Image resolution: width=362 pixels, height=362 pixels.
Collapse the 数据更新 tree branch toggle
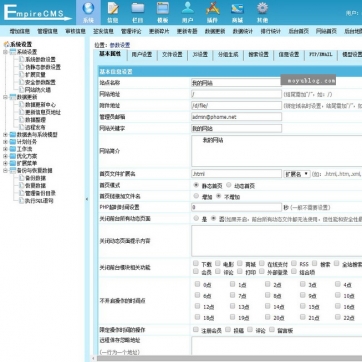pyautogui.click(x=5, y=97)
